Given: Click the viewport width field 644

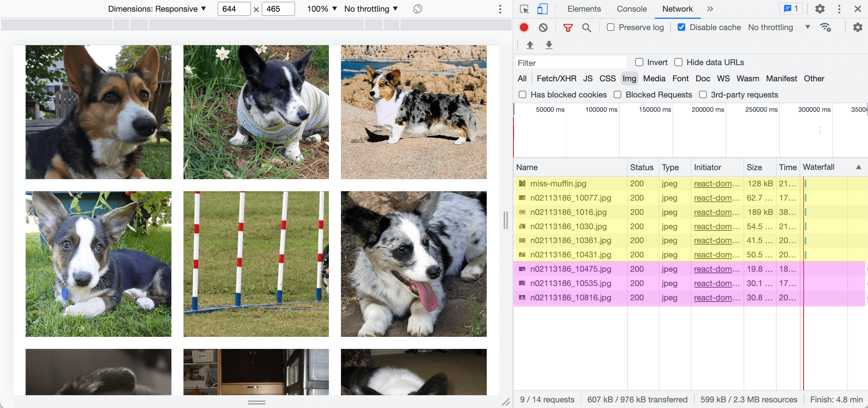Looking at the screenshot, I should tap(234, 9).
